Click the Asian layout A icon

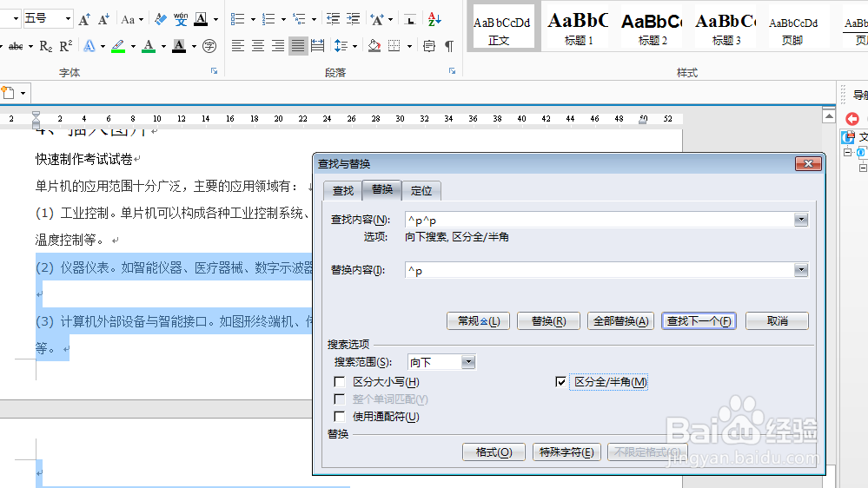[378, 19]
